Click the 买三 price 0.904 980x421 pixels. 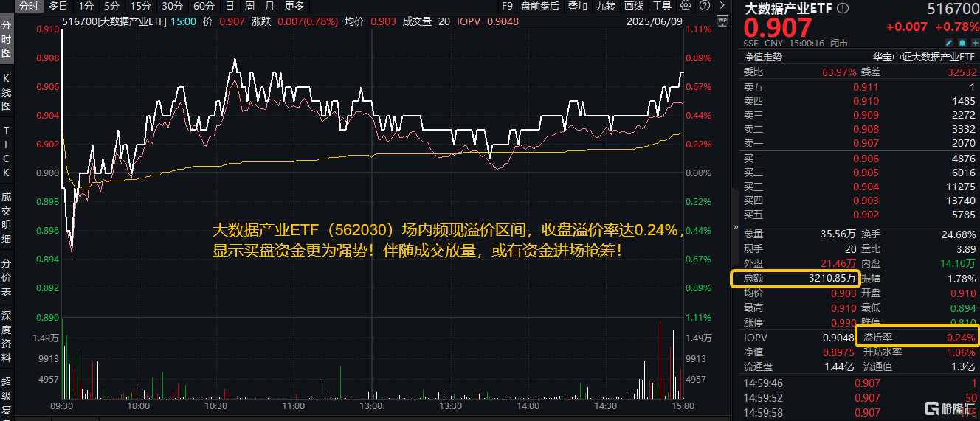[866, 187]
